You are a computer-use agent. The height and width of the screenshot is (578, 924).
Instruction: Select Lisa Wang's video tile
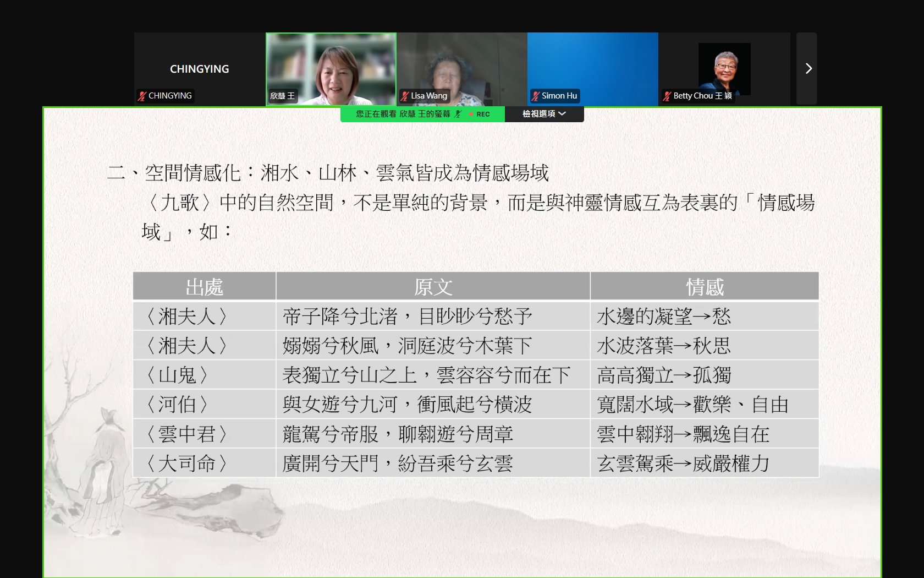pyautogui.click(x=462, y=69)
